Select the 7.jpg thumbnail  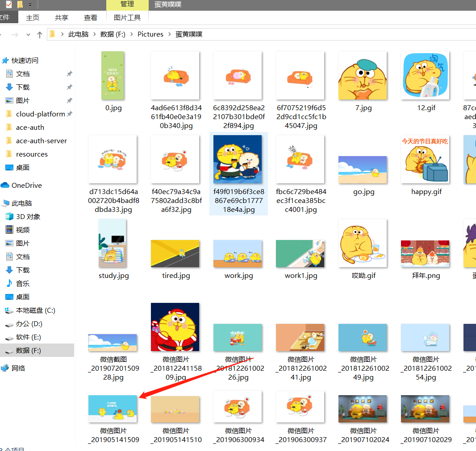[x=363, y=75]
